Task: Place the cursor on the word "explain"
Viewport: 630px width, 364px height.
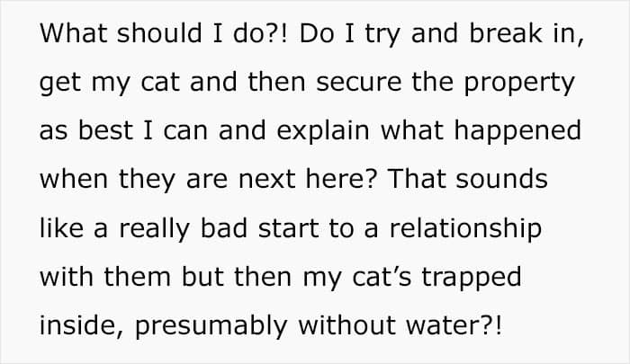Action: [x=322, y=131]
